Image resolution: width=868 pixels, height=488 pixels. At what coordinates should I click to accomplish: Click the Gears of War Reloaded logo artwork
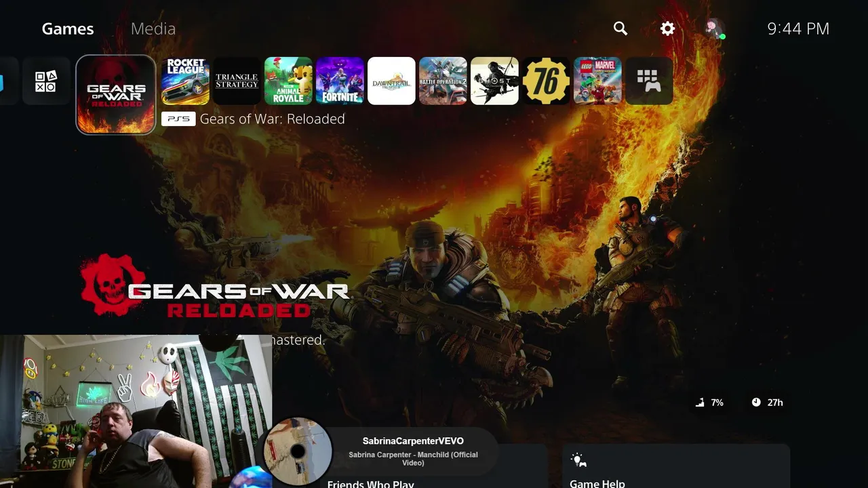coord(214,286)
